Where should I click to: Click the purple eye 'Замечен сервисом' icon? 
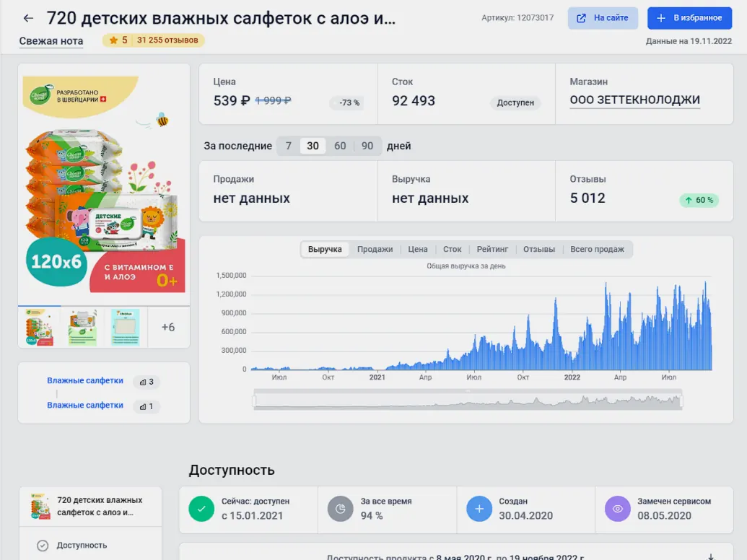pyautogui.click(x=617, y=509)
